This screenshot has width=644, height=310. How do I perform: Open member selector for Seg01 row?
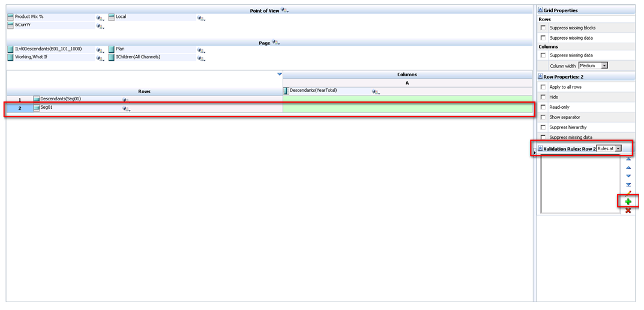click(x=126, y=109)
